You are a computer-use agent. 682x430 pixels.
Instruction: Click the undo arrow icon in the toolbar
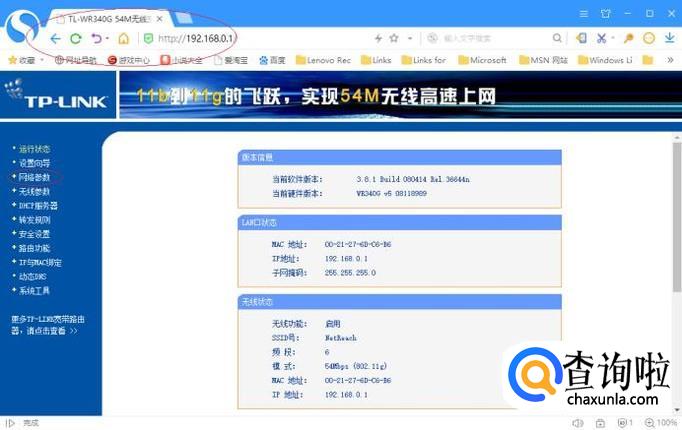(x=97, y=39)
